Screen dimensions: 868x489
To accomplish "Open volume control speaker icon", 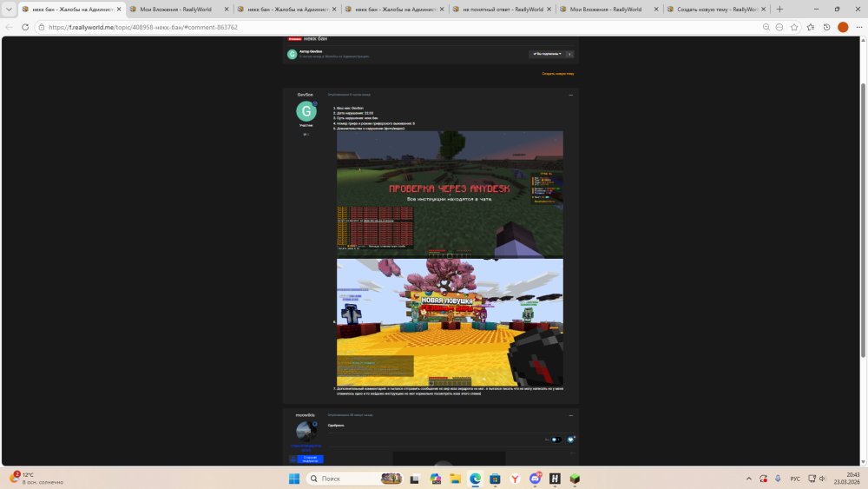I will pos(823,479).
